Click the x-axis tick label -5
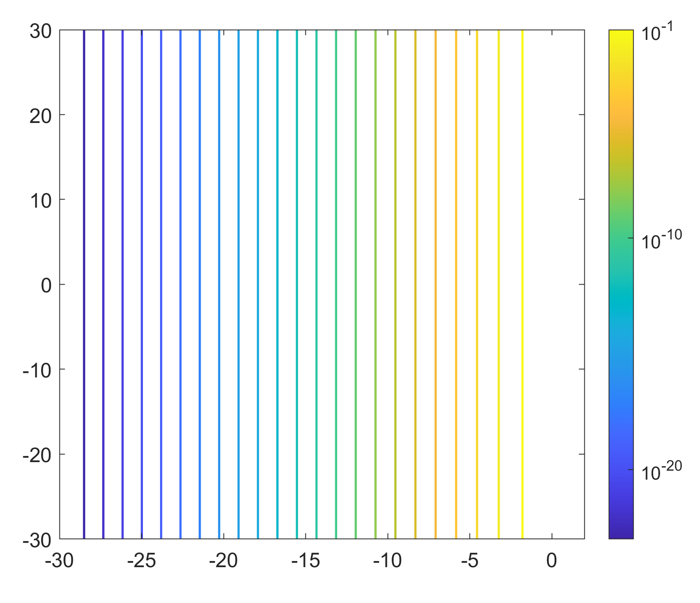 pos(470,561)
